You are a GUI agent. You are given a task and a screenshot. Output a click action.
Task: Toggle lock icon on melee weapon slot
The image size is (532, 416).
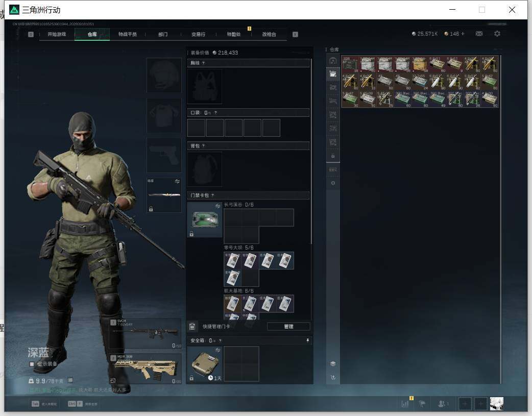[x=151, y=209]
